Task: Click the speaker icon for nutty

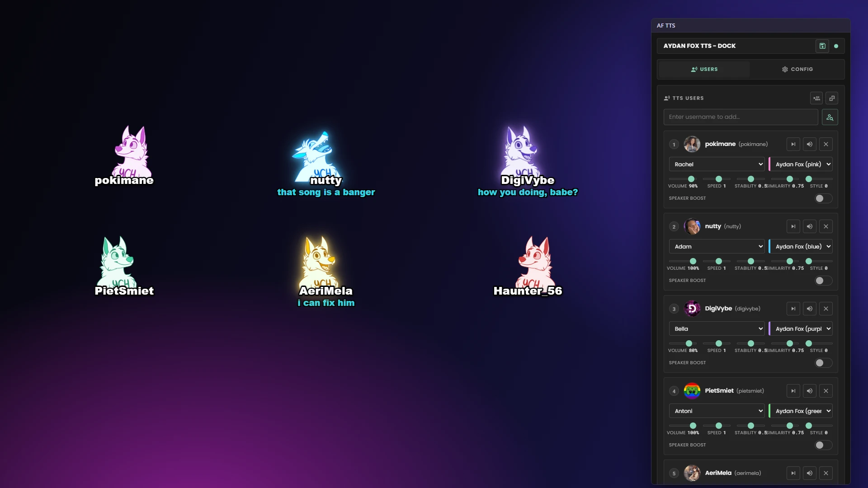Action: [x=810, y=226]
